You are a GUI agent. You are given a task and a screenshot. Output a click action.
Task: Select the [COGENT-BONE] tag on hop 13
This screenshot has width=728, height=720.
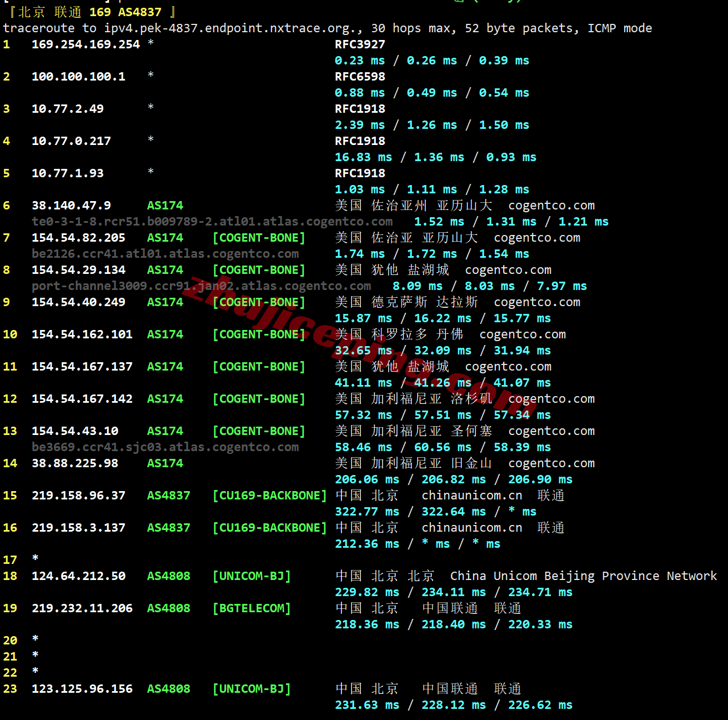pos(259,431)
